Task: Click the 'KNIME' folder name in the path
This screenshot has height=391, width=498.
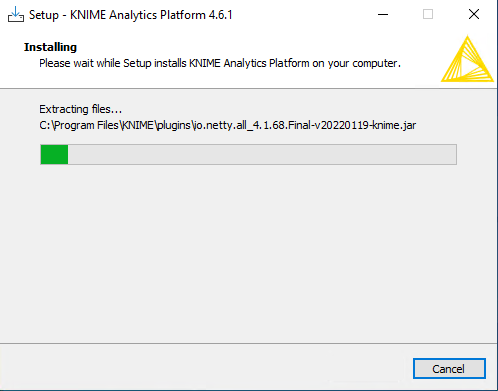Action: point(138,125)
